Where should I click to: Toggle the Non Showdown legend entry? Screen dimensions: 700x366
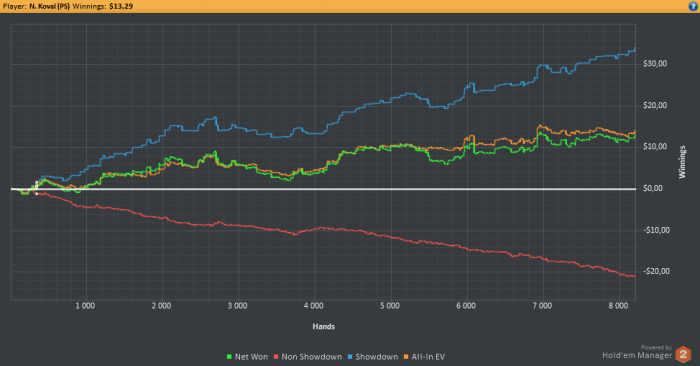(308, 357)
